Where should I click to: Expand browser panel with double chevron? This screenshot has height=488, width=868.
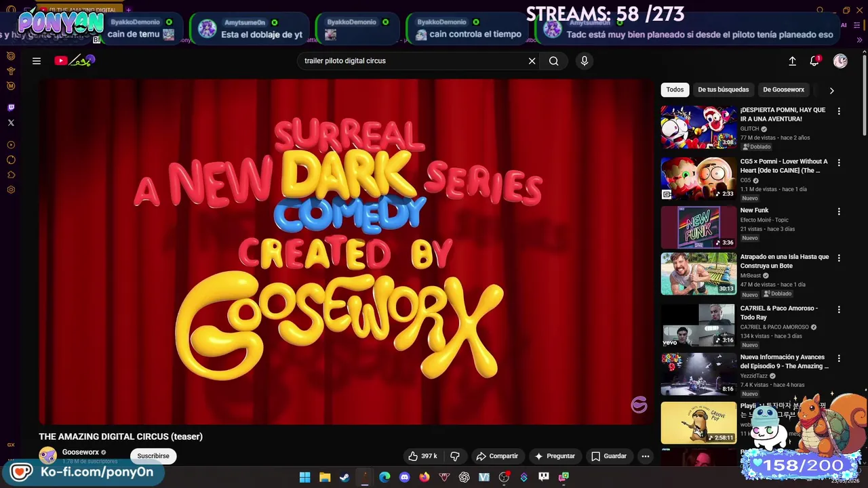[860, 39]
